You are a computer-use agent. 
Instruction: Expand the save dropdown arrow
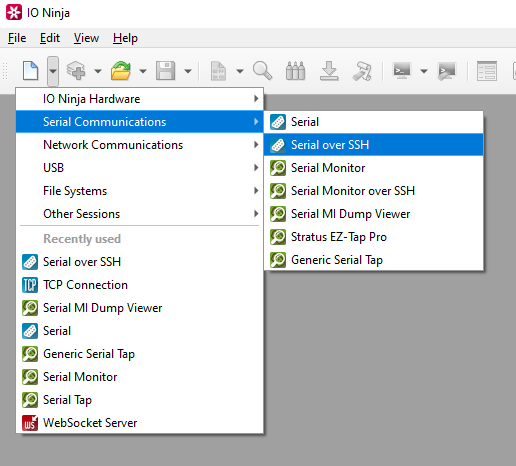[x=188, y=71]
